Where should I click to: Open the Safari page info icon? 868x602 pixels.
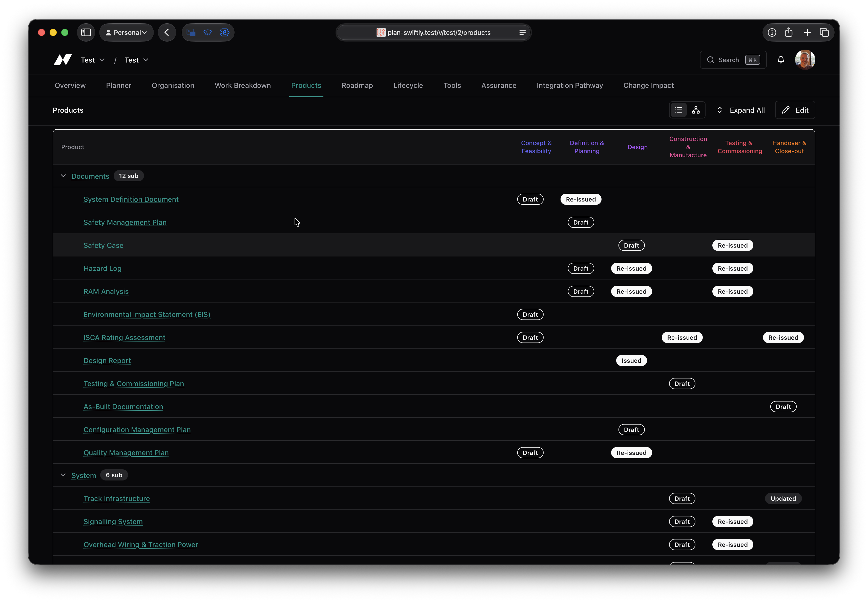772,32
